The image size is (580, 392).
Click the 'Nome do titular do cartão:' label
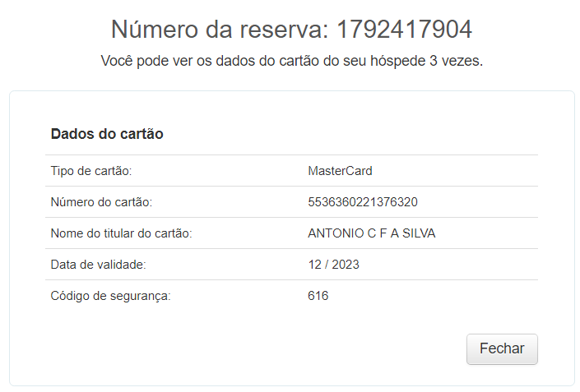pyautogui.click(x=121, y=233)
